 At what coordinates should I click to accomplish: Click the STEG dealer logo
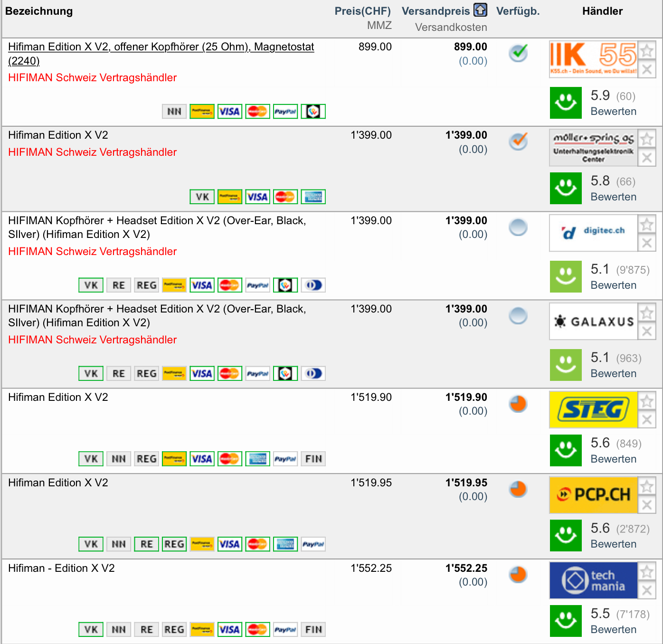click(x=593, y=409)
